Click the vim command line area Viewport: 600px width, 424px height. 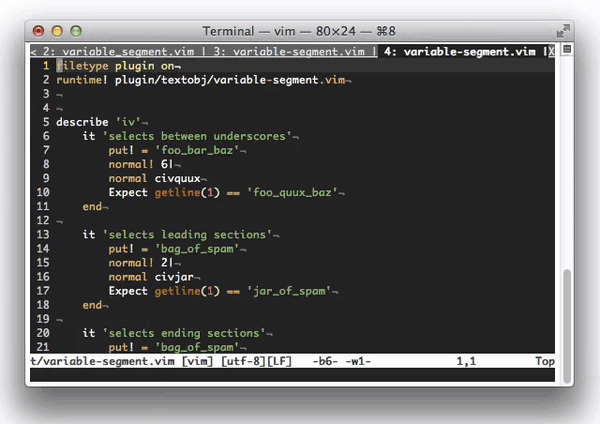(x=292, y=375)
